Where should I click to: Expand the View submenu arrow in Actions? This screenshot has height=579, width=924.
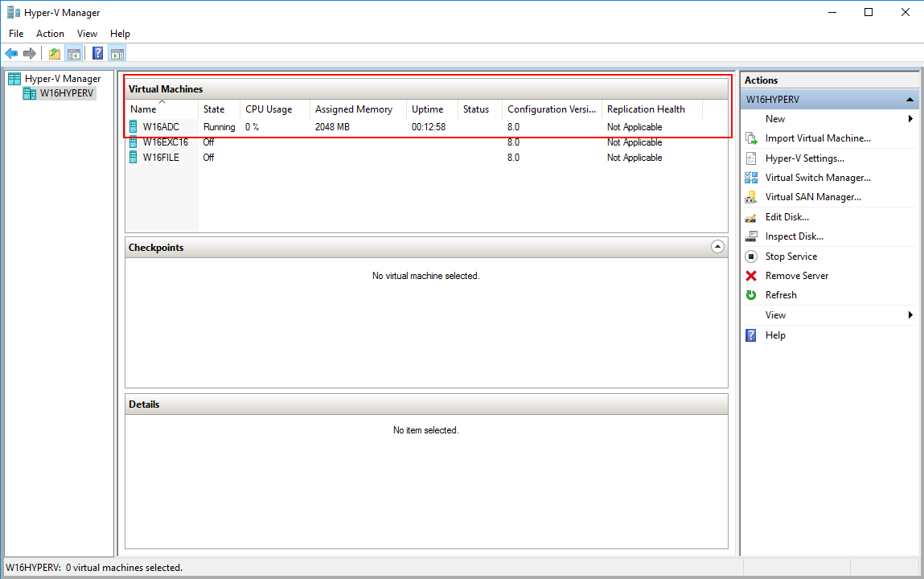click(910, 315)
